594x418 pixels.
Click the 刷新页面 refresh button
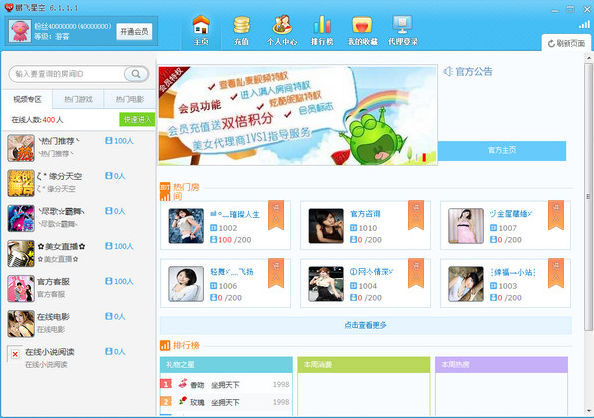[567, 44]
